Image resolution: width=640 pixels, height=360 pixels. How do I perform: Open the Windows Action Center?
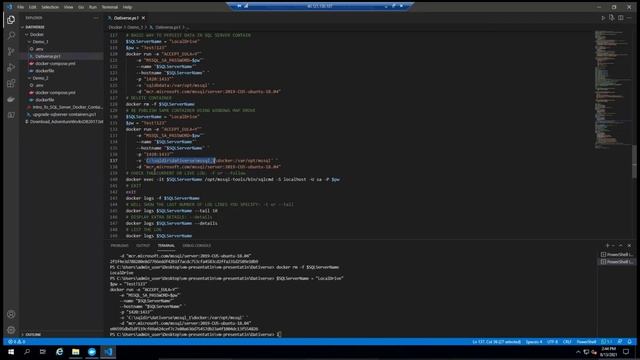[x=626, y=351]
